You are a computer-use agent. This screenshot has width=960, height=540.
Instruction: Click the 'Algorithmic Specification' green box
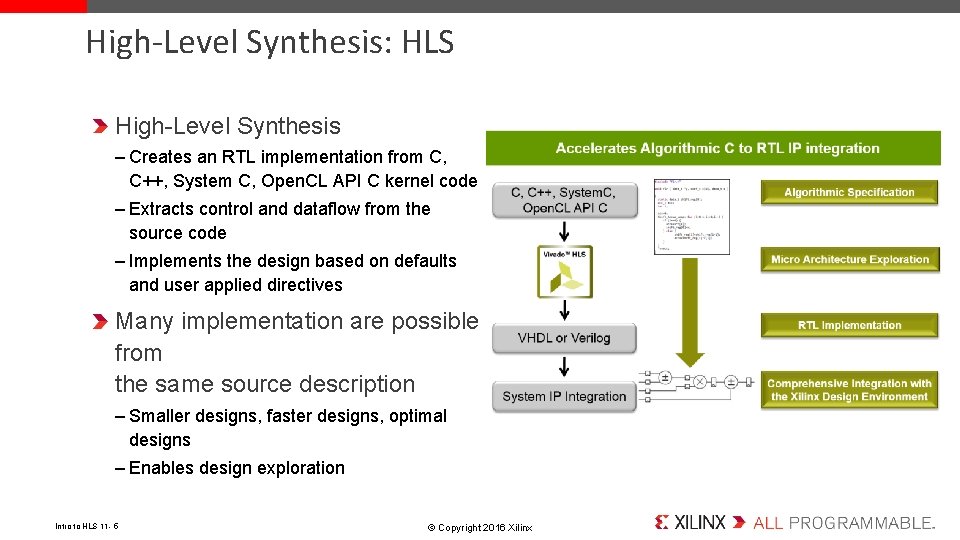(849, 192)
